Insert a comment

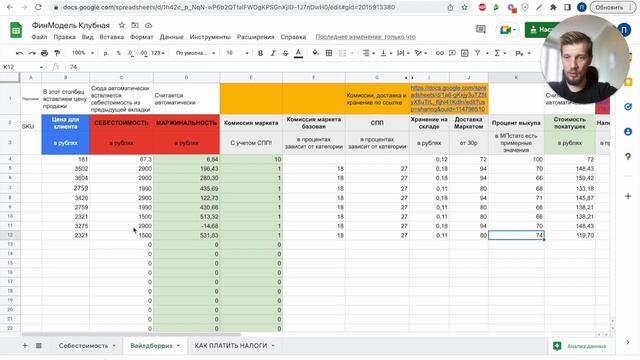coord(452,53)
